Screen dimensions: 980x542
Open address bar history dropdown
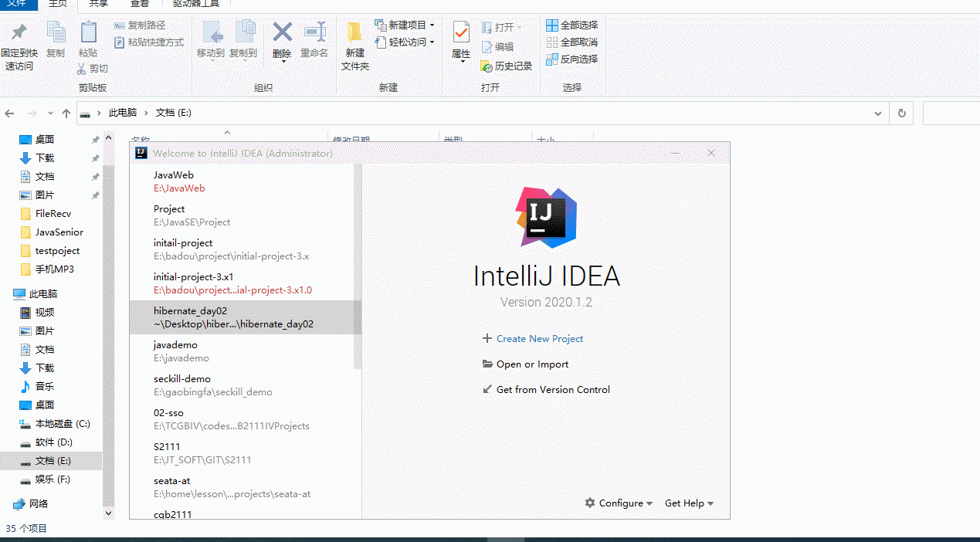click(x=878, y=113)
